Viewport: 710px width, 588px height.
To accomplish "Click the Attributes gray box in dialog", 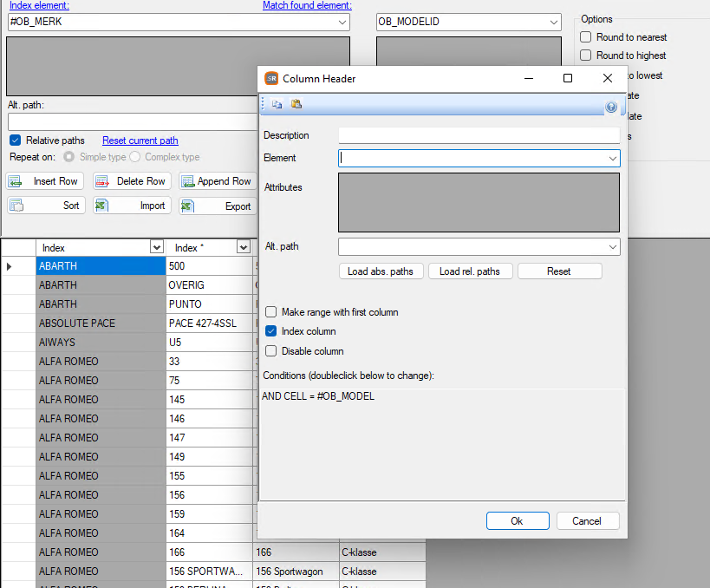I will tap(479, 202).
